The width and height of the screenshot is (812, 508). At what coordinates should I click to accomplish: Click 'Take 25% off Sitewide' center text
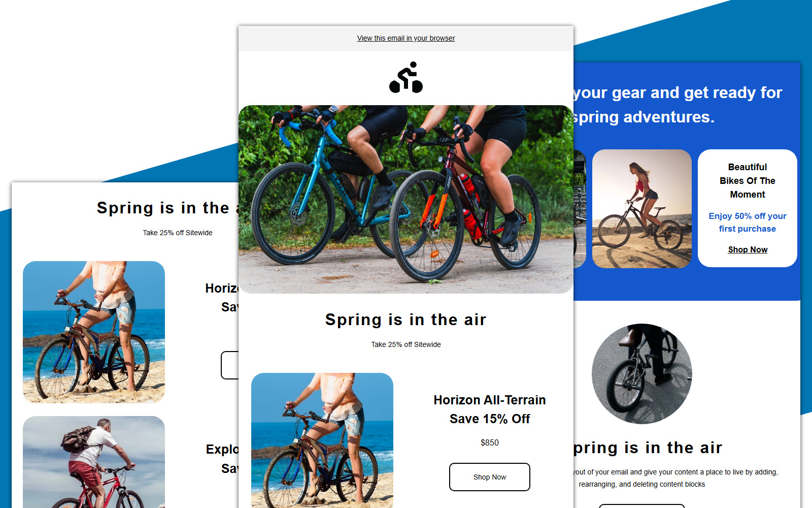[x=406, y=344]
